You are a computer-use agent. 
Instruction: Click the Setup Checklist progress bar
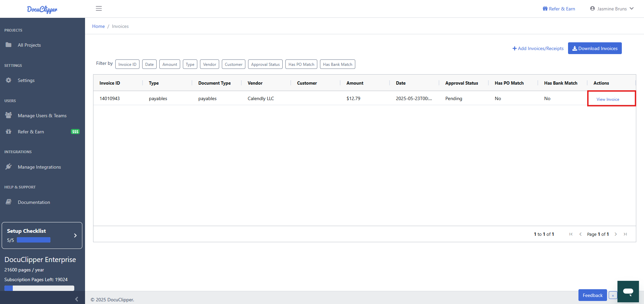point(33,240)
